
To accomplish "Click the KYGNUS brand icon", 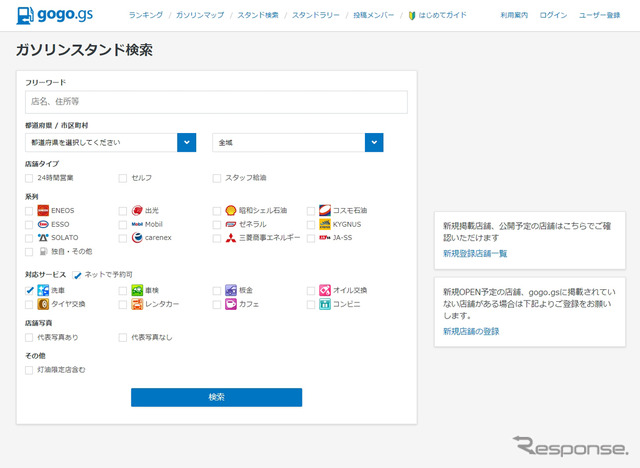I will coord(325,224).
